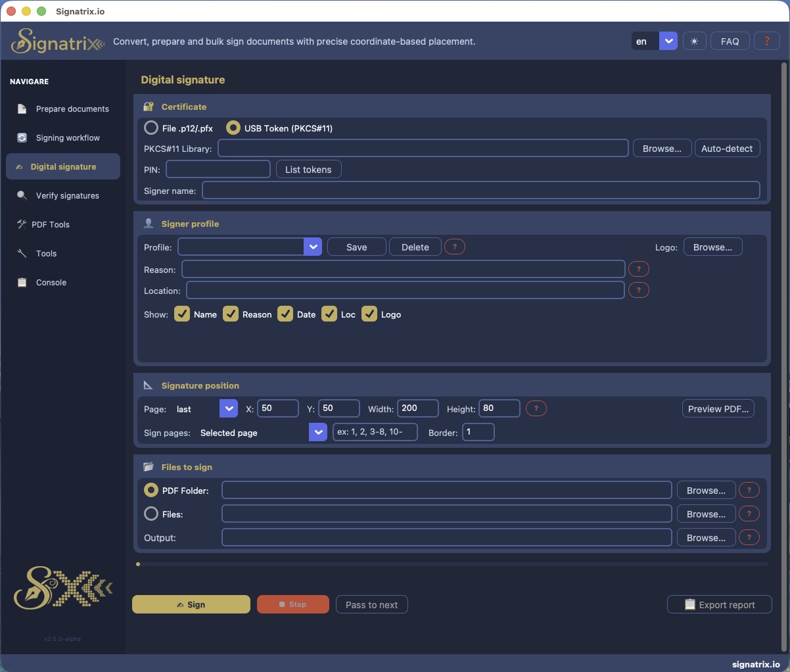Open the Profile dropdown in Signer profile
Viewport: 790px width, 672px height.
(313, 247)
